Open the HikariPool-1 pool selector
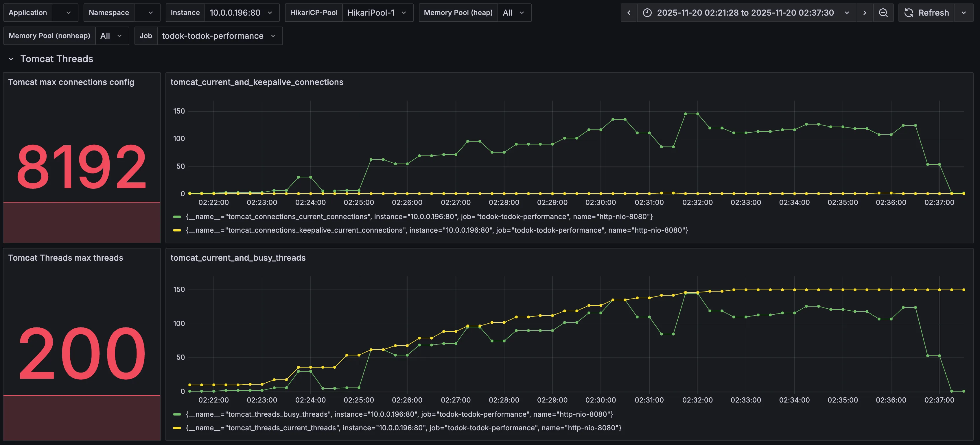The height and width of the screenshot is (445, 980). click(377, 13)
